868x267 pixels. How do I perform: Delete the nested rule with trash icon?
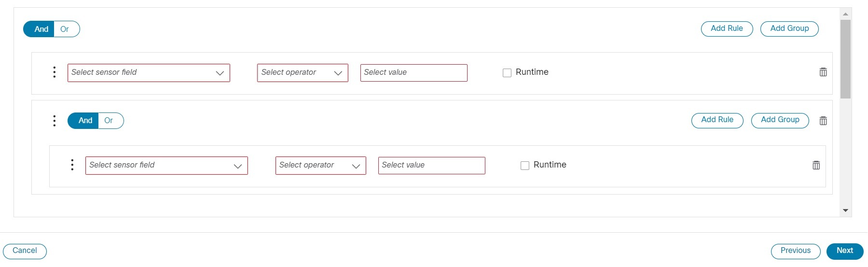[x=816, y=165]
